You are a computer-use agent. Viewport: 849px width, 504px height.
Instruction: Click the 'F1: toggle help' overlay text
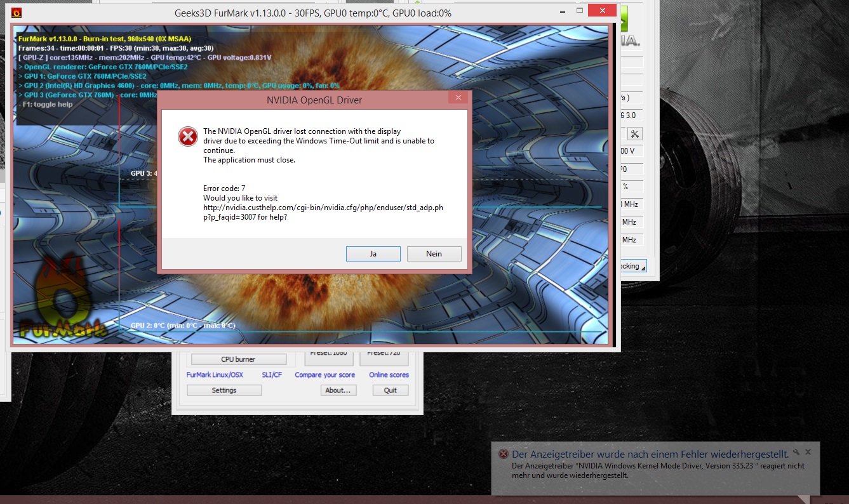tap(46, 104)
